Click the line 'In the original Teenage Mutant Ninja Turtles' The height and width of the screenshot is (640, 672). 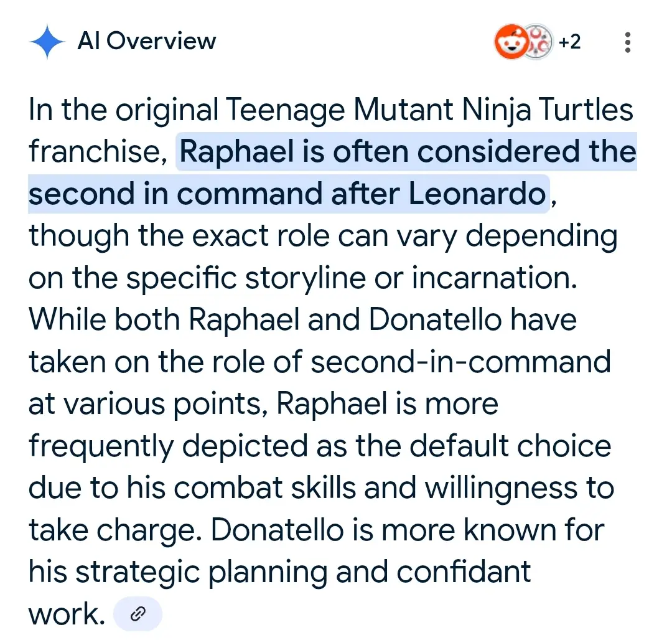(330, 110)
